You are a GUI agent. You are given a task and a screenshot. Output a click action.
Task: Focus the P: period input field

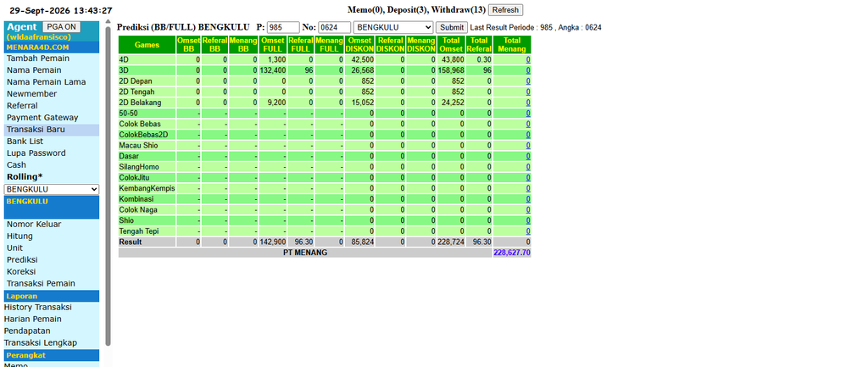(283, 27)
